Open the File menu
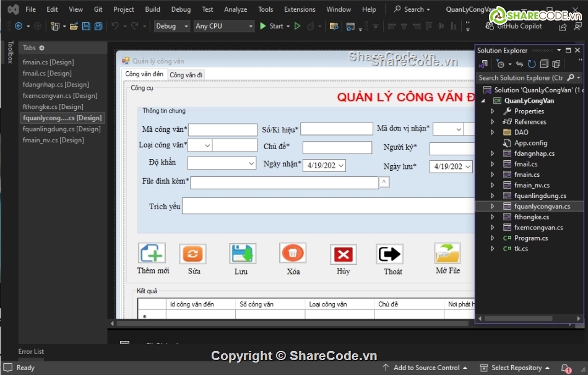 click(x=30, y=9)
